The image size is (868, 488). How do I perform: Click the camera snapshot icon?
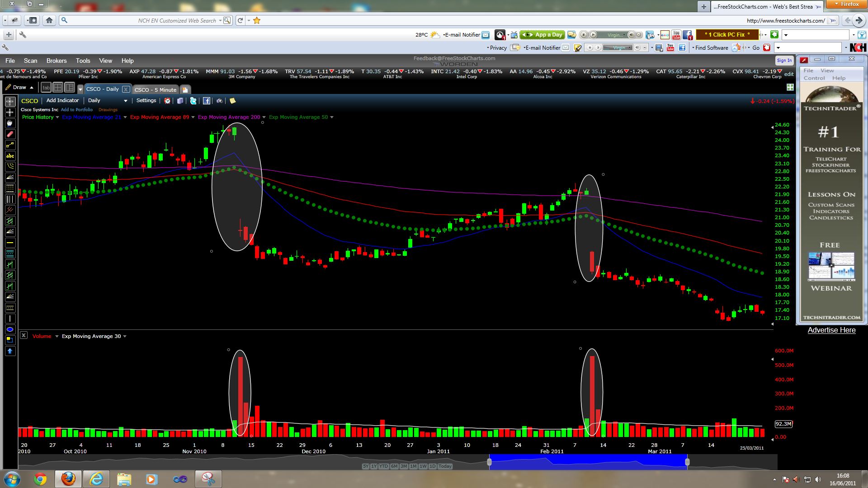pyautogui.click(x=219, y=101)
